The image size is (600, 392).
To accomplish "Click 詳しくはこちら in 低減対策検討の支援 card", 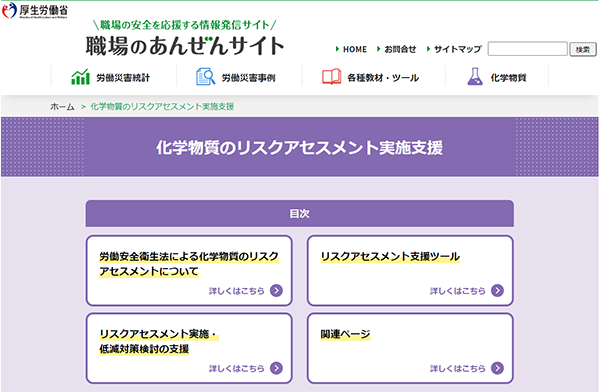I will pyautogui.click(x=236, y=368).
